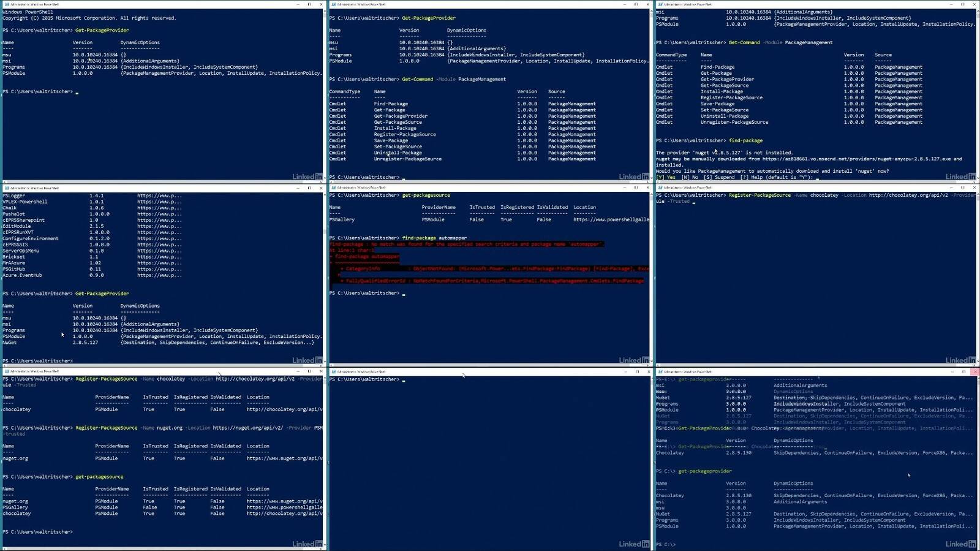
Task: Click PowerShell title icon of window listing Chocolatey provider
Action: pyautogui.click(x=660, y=371)
